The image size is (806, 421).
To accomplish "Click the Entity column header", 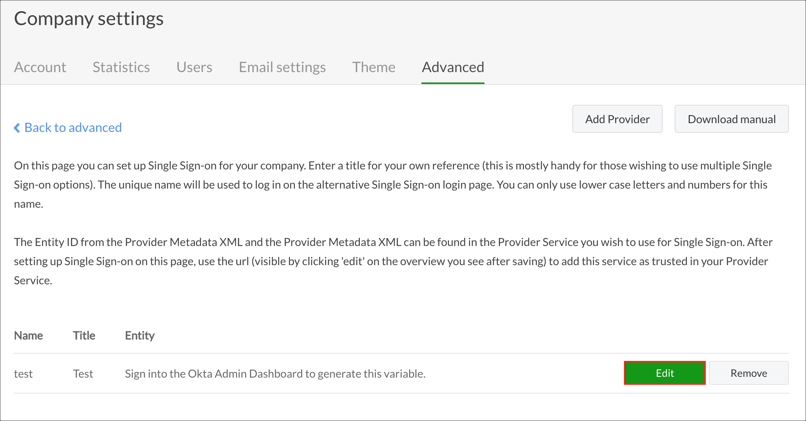I will [x=140, y=335].
